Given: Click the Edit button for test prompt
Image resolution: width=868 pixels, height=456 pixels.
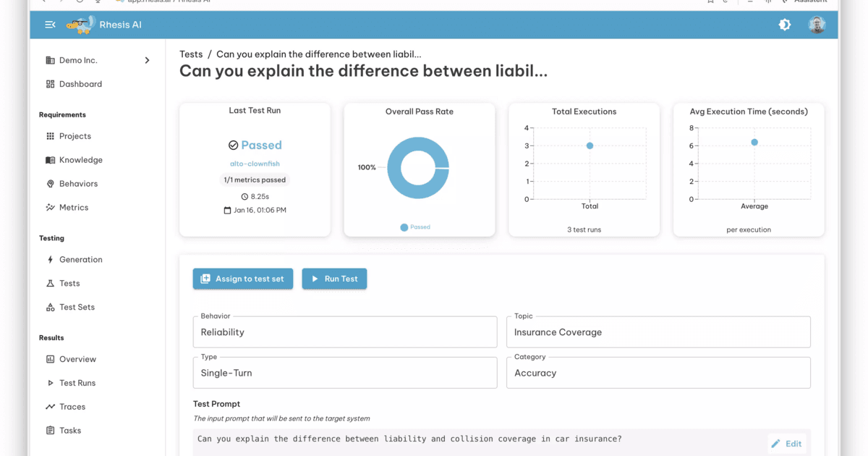Looking at the screenshot, I should (786, 444).
